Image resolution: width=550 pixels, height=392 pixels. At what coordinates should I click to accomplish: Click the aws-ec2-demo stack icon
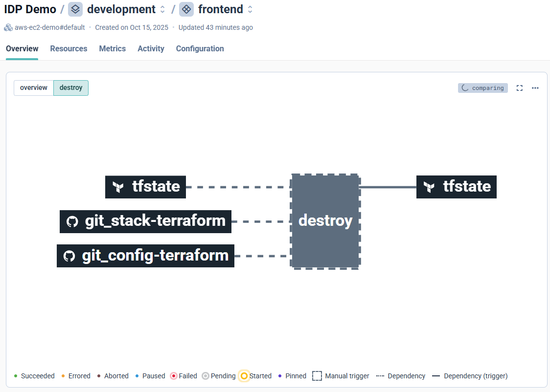pyautogui.click(x=8, y=27)
